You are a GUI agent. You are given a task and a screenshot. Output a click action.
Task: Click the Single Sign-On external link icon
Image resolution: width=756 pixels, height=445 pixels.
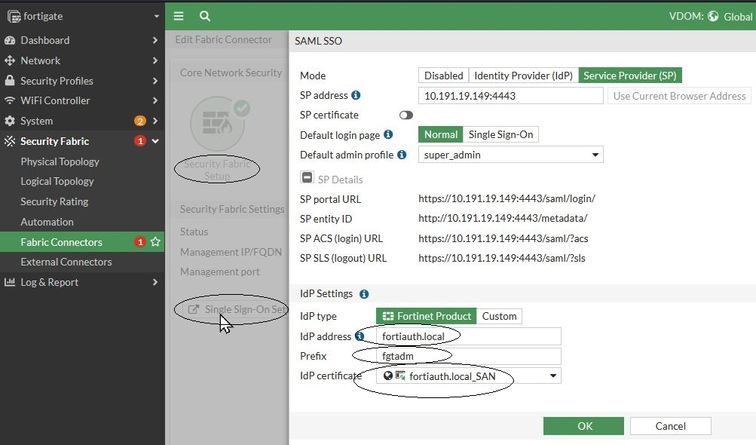pyautogui.click(x=193, y=310)
